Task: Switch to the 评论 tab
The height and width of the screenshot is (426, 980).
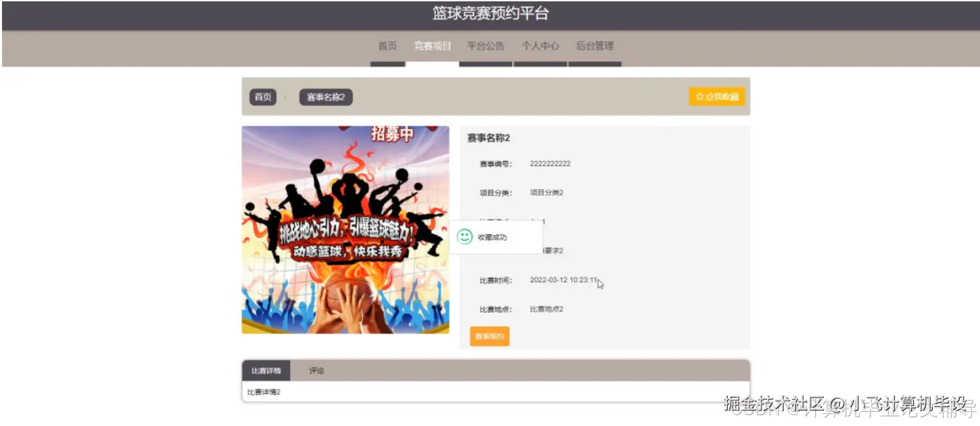Action: click(x=316, y=371)
